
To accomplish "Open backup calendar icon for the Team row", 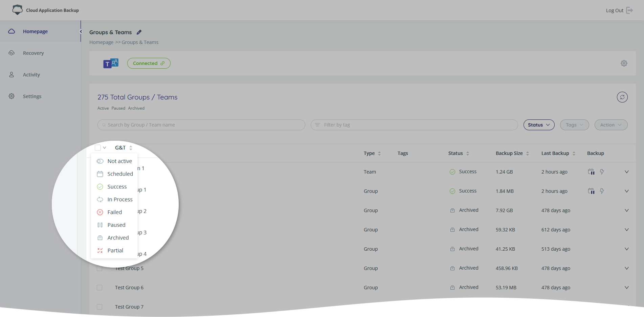I will click(591, 172).
